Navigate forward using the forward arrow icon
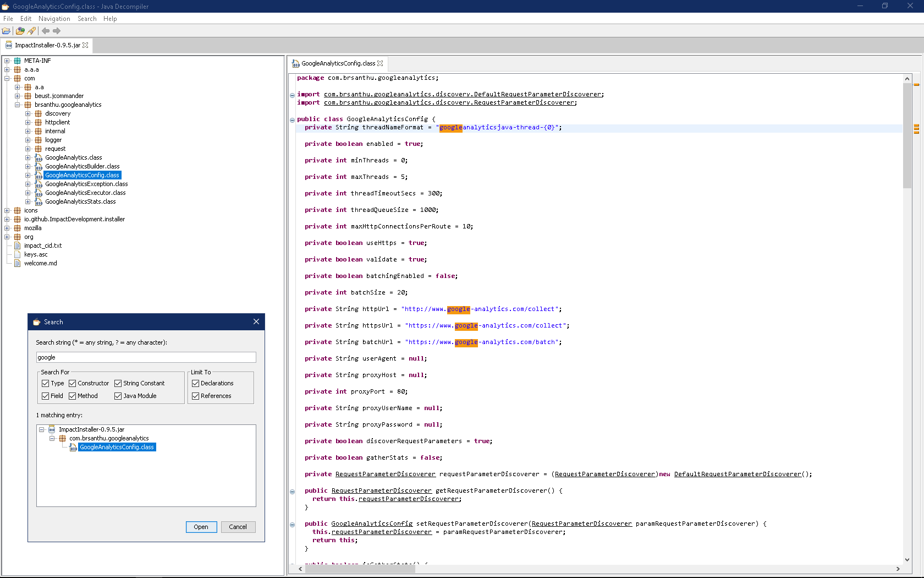The width and height of the screenshot is (924, 578). (x=57, y=31)
